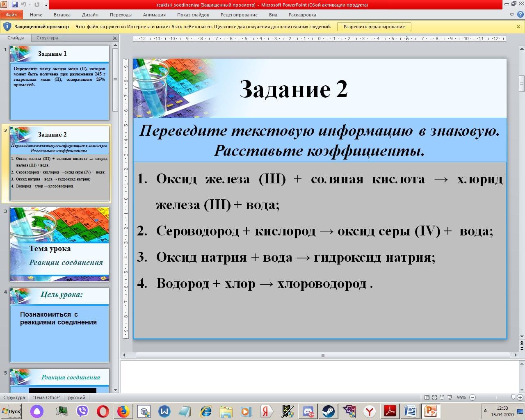Click the Разрешить редактирование button
This screenshot has height=420, width=525.
point(374,27)
